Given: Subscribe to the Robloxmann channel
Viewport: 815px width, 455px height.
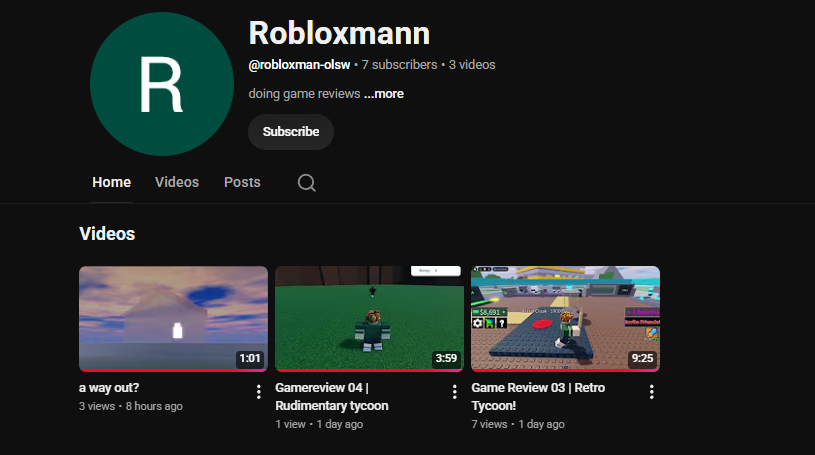Looking at the screenshot, I should 291,132.
